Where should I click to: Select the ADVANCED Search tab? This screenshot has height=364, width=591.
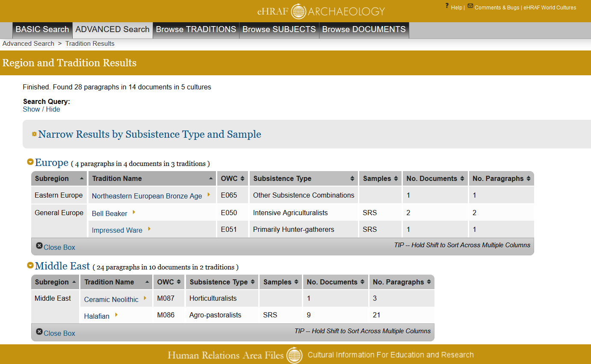coord(112,30)
